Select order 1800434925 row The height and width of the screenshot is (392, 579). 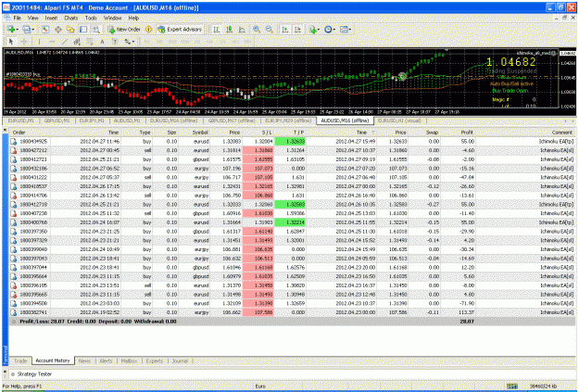click(292, 141)
